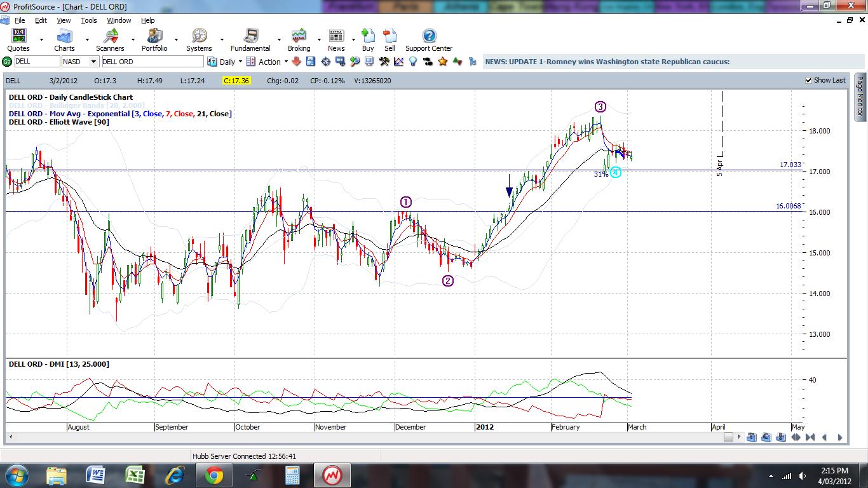Open the Charts module
868x488 pixels.
pyautogui.click(x=64, y=40)
